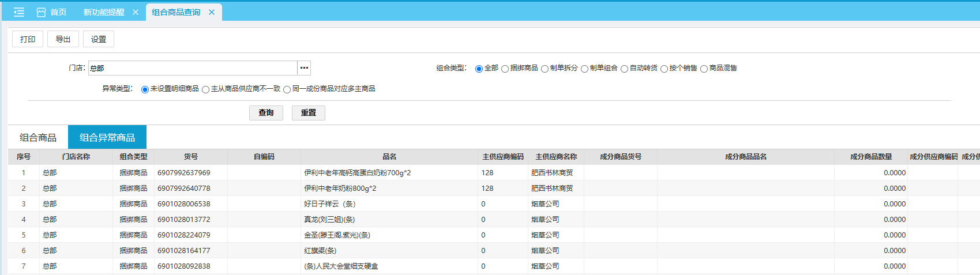Close the 组合商品查询 tab
980x275 pixels.
[212, 12]
